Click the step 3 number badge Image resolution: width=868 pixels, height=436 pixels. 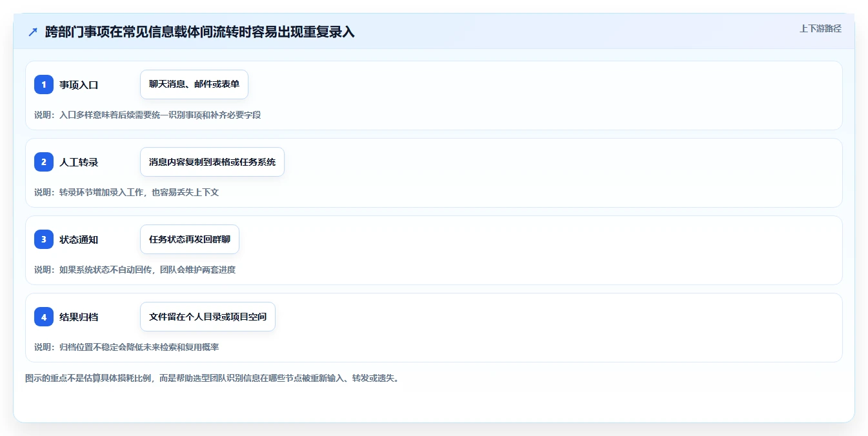44,239
